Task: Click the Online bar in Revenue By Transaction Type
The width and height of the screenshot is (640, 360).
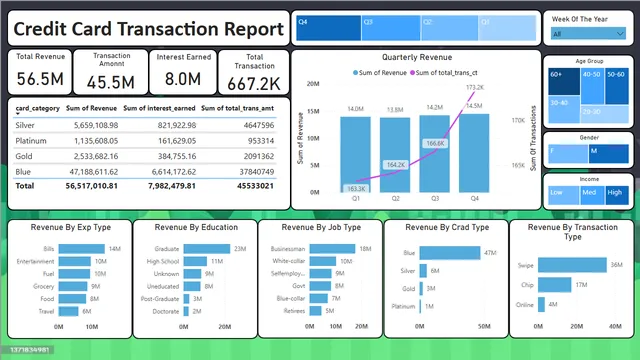Action: point(541,304)
